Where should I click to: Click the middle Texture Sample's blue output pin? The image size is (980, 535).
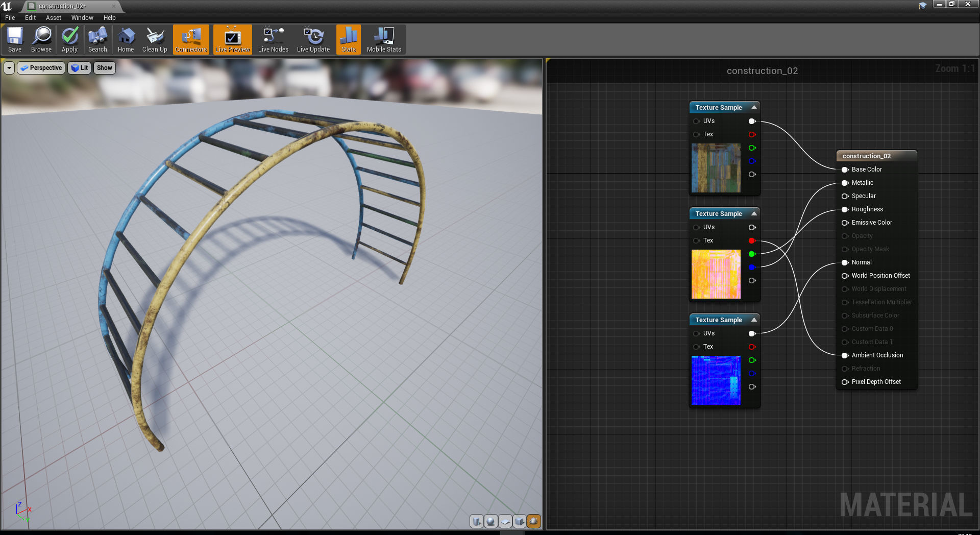752,267
